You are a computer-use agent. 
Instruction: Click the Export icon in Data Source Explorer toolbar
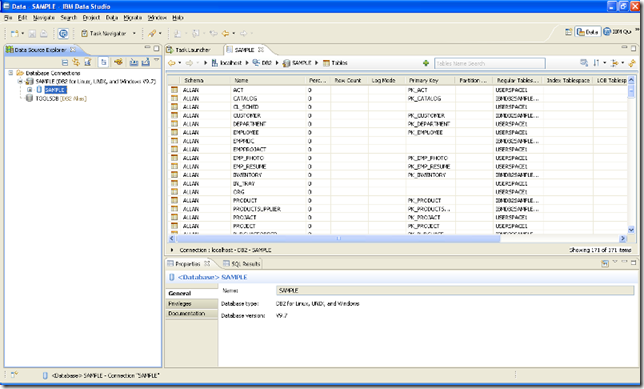[x=145, y=62]
